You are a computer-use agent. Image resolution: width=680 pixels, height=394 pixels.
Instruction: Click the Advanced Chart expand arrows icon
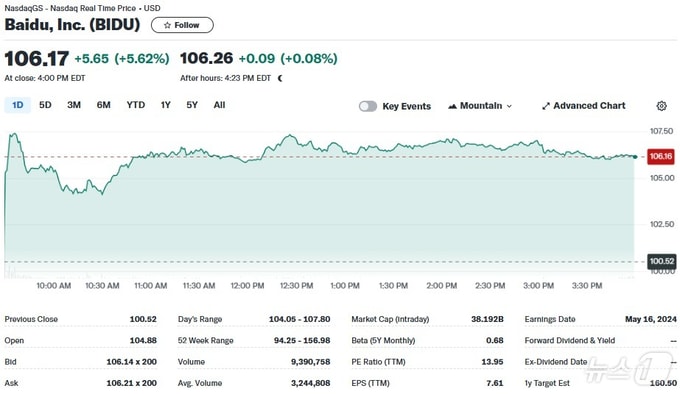point(546,106)
